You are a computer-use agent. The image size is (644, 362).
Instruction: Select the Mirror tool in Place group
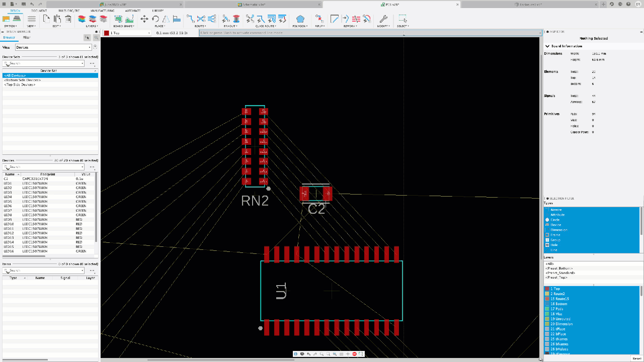166,19
